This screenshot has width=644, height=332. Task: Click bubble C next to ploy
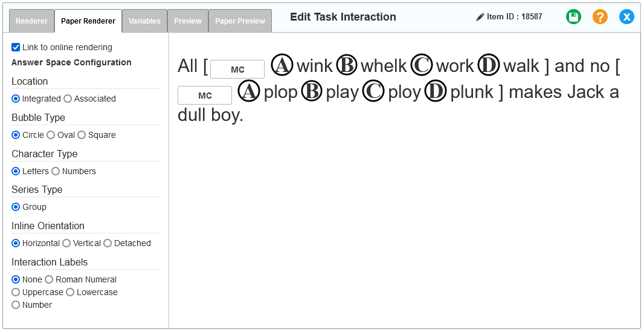tap(374, 92)
